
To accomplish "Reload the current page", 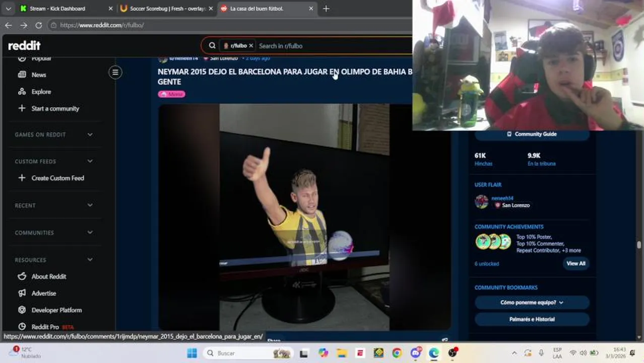I will click(39, 25).
